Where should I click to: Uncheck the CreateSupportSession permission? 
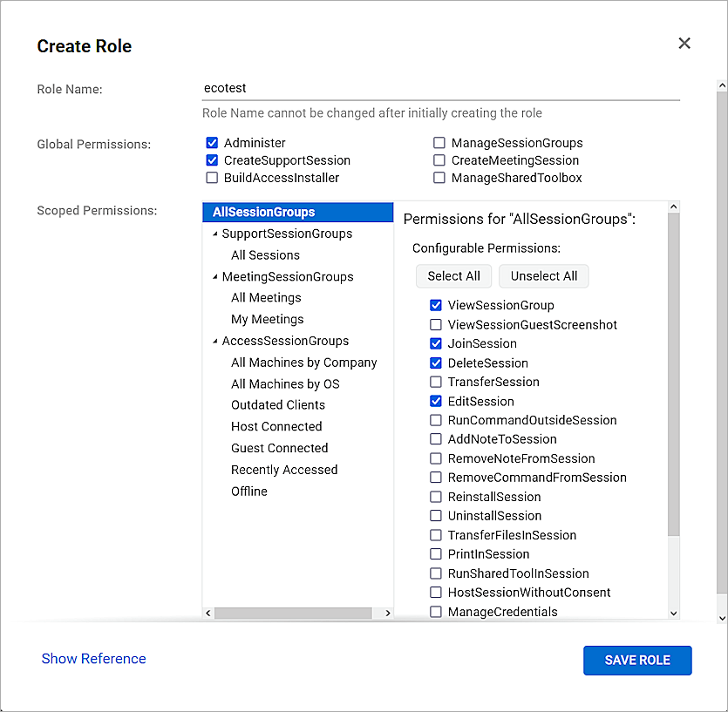coord(212,159)
